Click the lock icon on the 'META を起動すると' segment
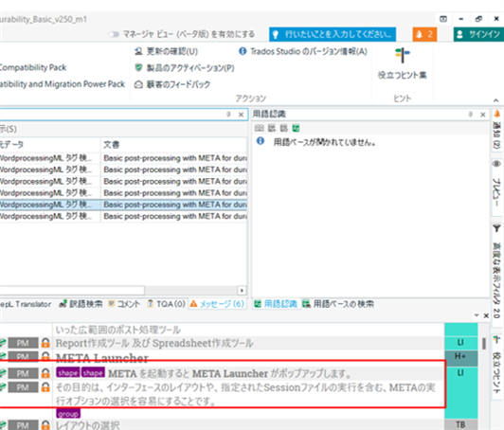Screen dimensions: 504x430 [45, 373]
